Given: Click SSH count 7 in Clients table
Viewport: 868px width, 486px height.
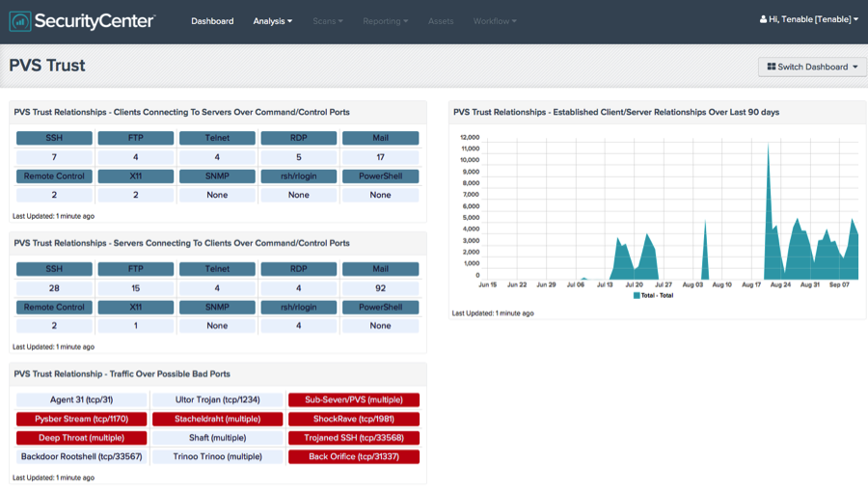Looking at the screenshot, I should (x=54, y=157).
